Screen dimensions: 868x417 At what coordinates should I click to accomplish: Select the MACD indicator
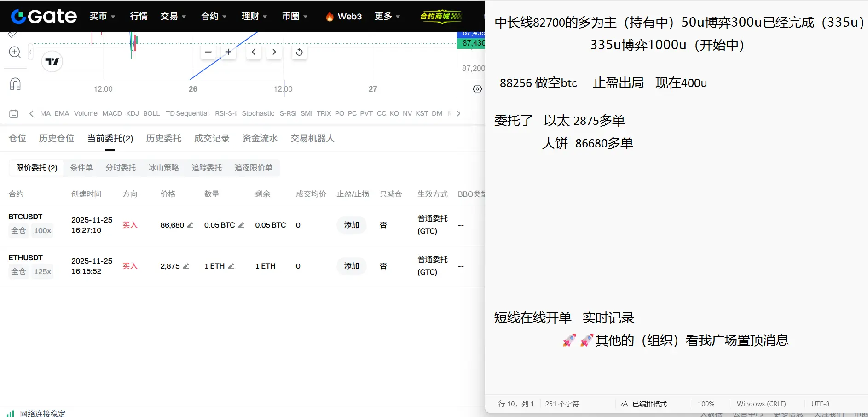pyautogui.click(x=112, y=113)
